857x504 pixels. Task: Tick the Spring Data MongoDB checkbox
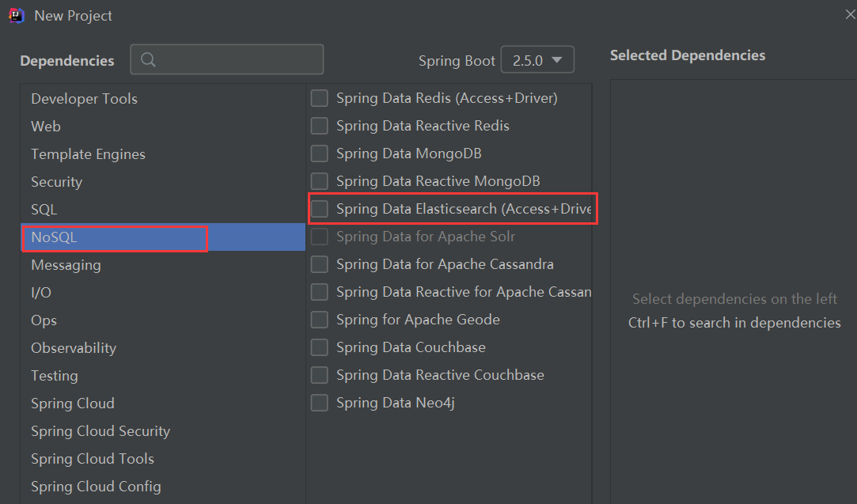[x=319, y=153]
